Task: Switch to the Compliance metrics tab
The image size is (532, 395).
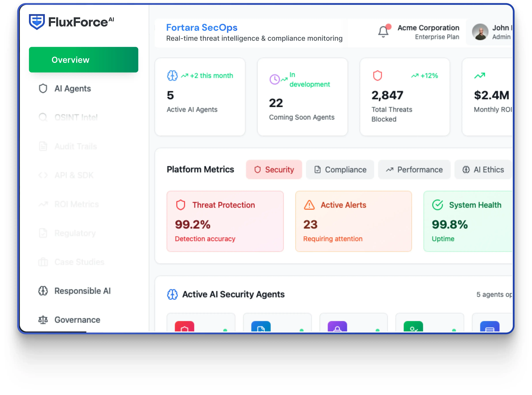Action: pos(340,170)
